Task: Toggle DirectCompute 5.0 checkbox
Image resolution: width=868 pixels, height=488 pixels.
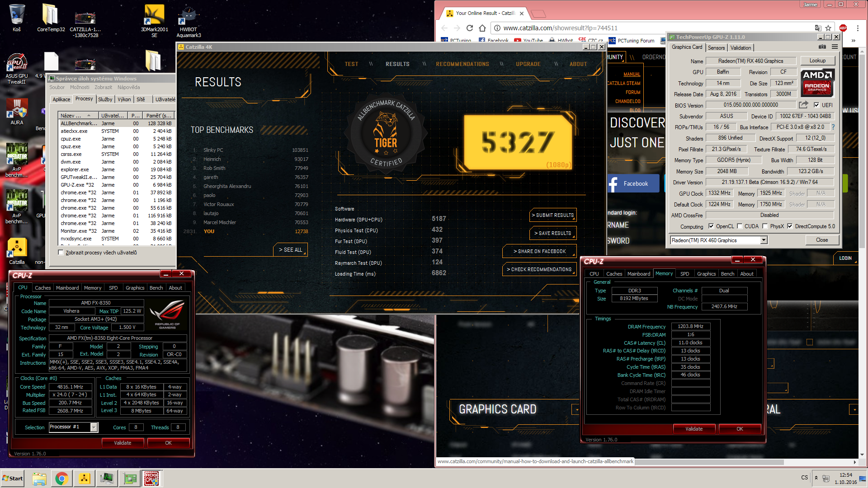Action: coord(790,226)
